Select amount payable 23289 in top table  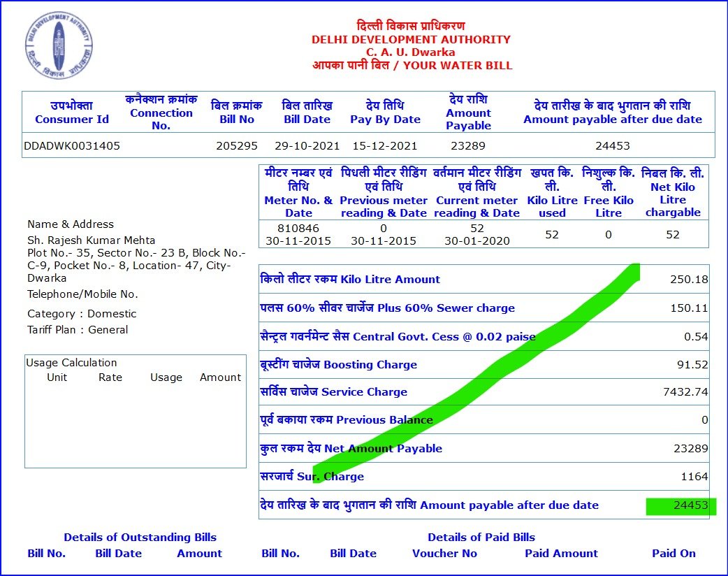[468, 146]
